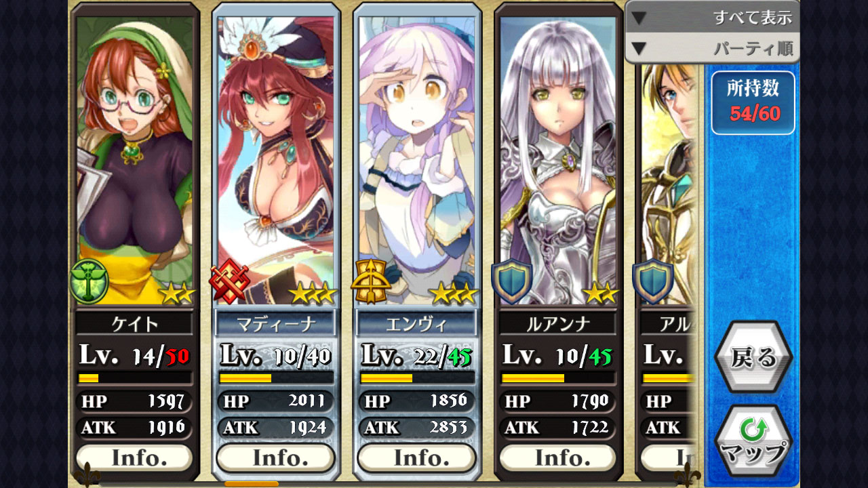Click the green refresh arrow icon on the マップ button
868x488 pixels.
pyautogui.click(x=753, y=428)
